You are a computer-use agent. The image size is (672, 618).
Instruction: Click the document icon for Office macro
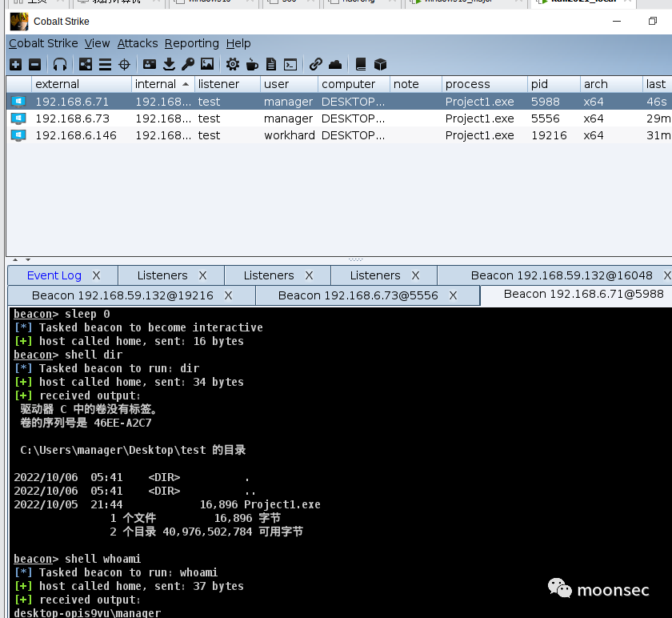pyautogui.click(x=271, y=64)
